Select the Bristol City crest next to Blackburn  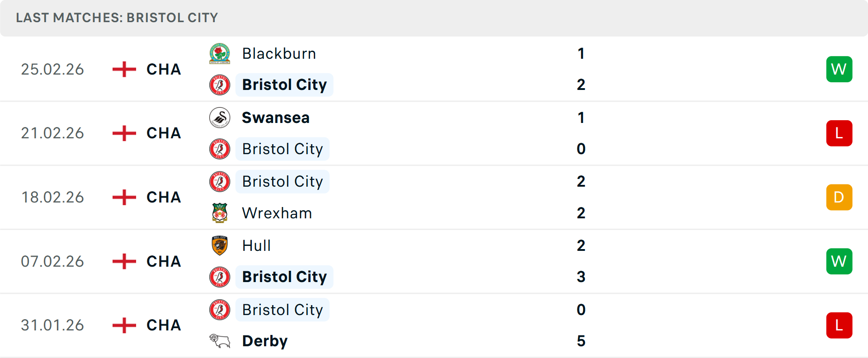pos(220,85)
